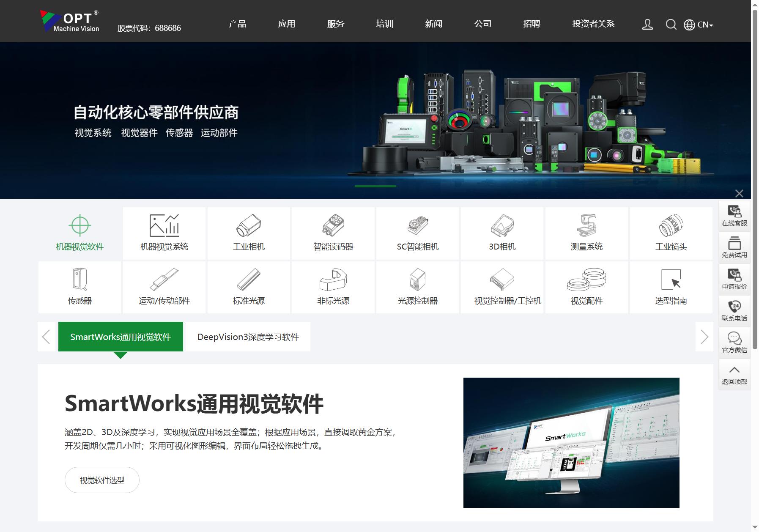Open the 选型指南 selection guide
The width and height of the screenshot is (759, 532).
671,287
